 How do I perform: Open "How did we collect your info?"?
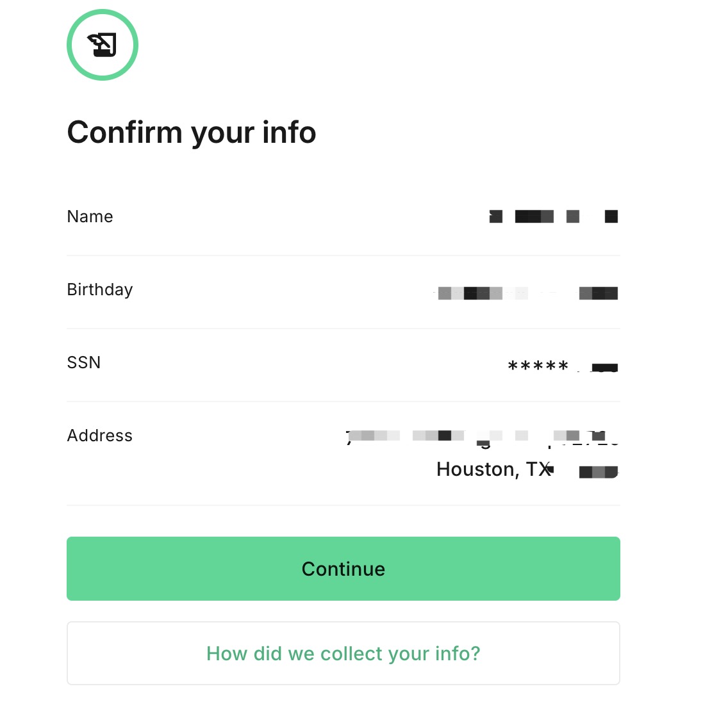pyautogui.click(x=343, y=653)
